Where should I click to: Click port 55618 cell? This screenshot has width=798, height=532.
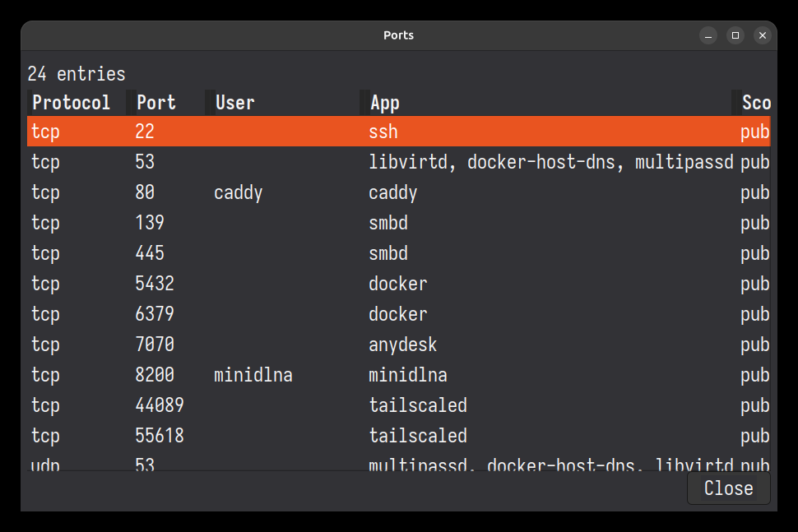point(160,436)
